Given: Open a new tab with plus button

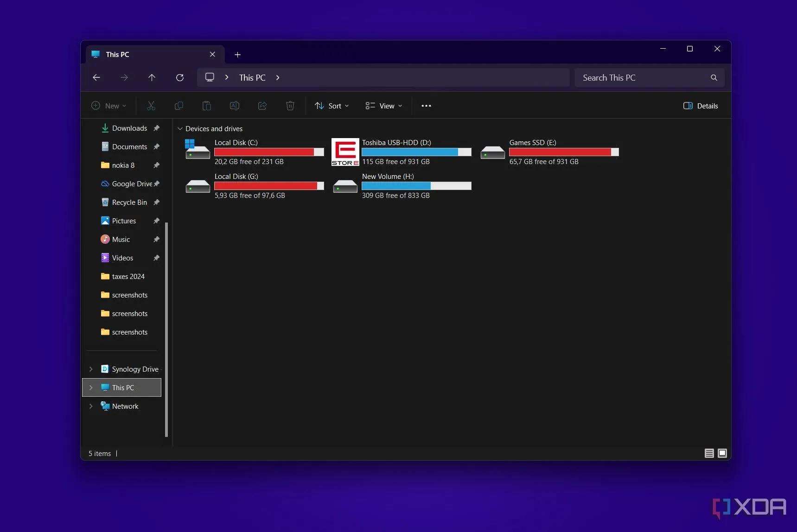Looking at the screenshot, I should [237, 55].
